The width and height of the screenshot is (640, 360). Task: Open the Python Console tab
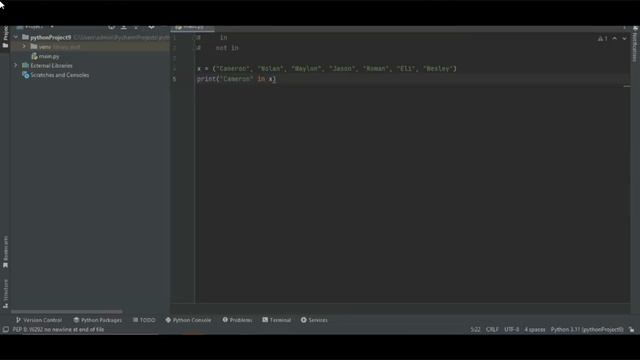click(x=188, y=320)
